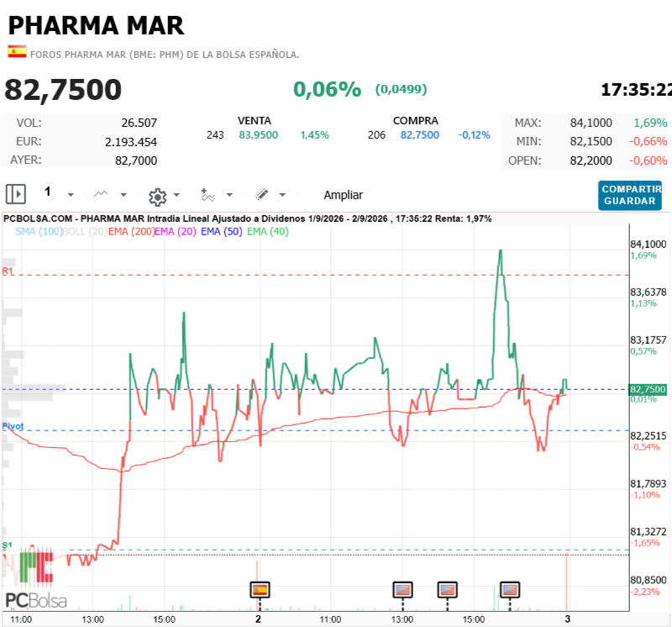
Task: Click the 83,6378 price axis label
Action: 648,292
